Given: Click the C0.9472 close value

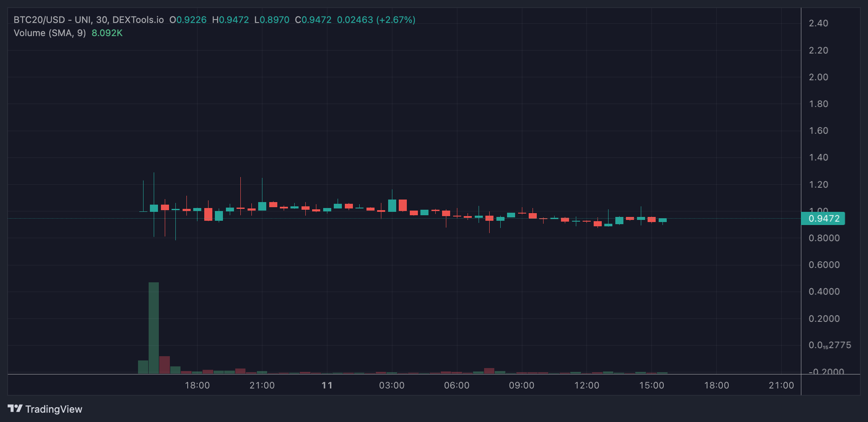Looking at the screenshot, I should (313, 20).
